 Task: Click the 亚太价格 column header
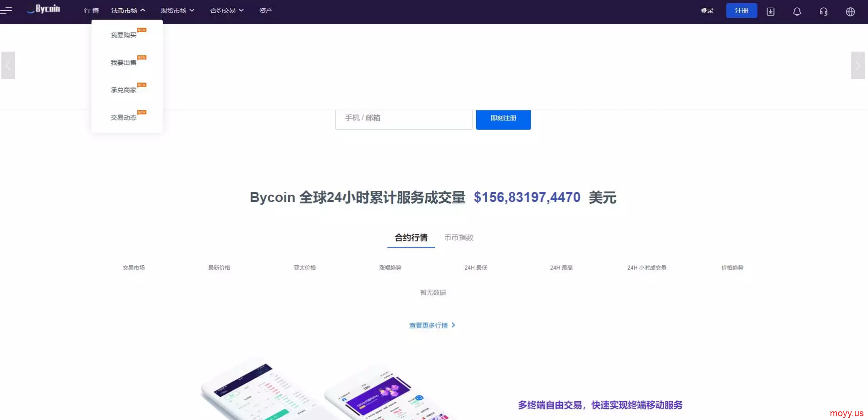305,267
